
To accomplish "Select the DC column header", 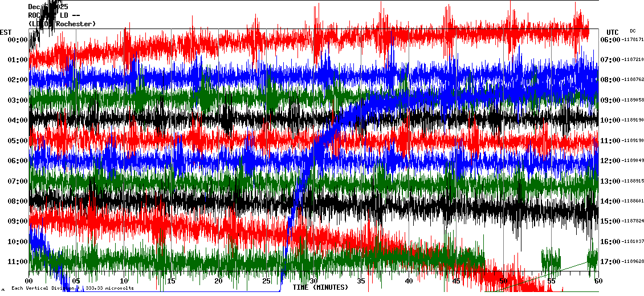I will tap(633, 31).
